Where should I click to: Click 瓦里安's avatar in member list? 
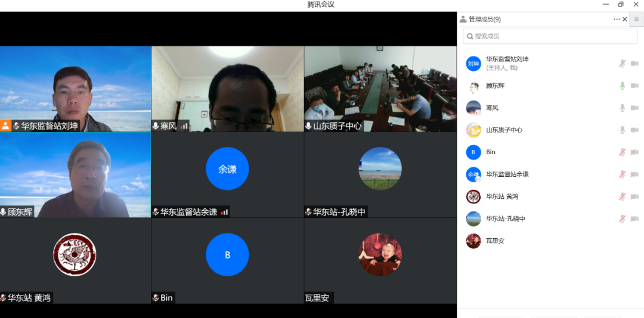(x=473, y=241)
